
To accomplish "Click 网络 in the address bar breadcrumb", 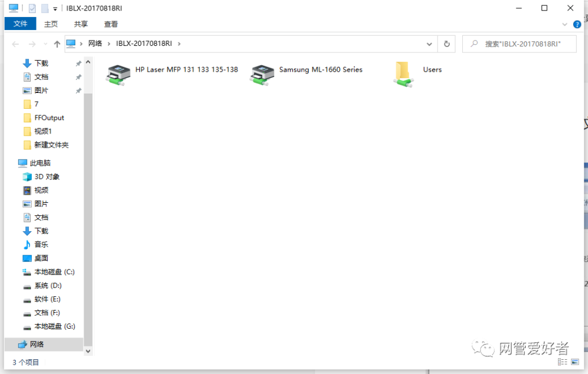I will click(x=95, y=44).
